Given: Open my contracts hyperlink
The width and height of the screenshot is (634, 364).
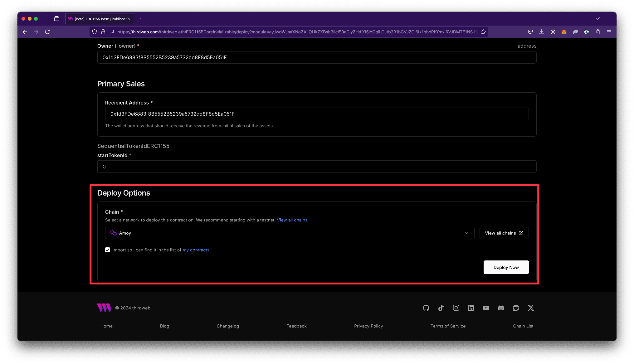Looking at the screenshot, I should (x=196, y=250).
